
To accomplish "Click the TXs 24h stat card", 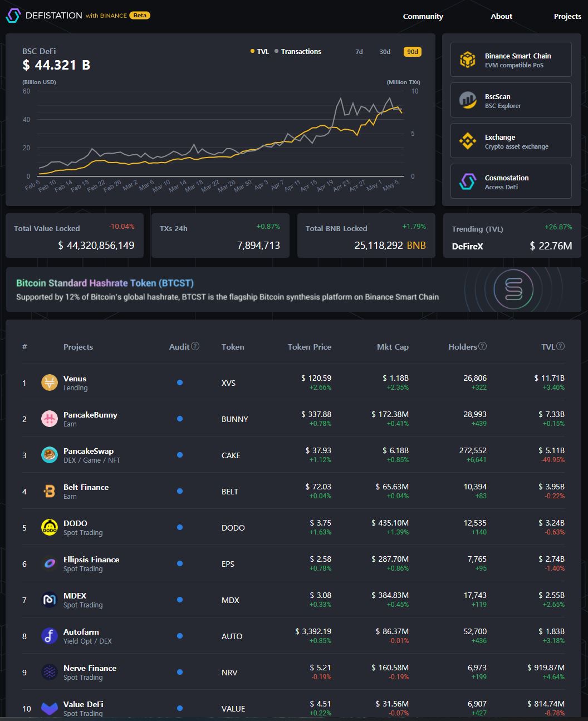I will (x=220, y=236).
